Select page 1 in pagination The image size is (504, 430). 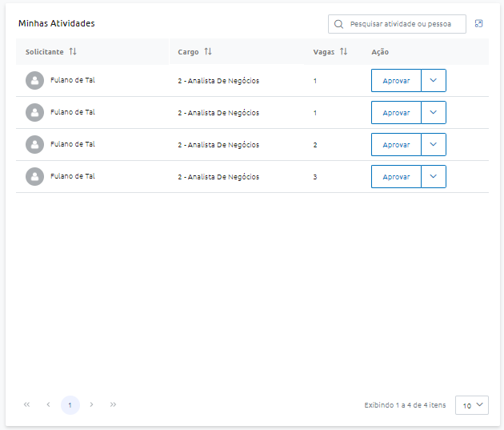(x=70, y=405)
